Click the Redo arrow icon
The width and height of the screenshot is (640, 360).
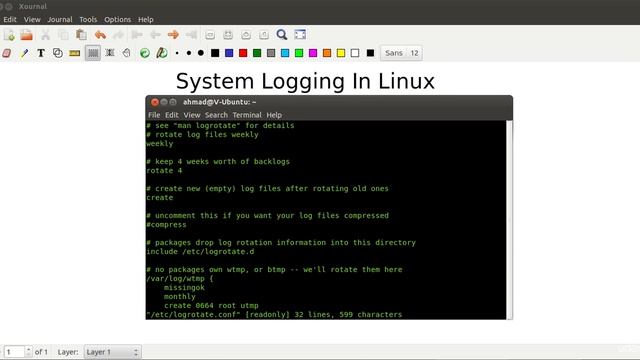118,35
